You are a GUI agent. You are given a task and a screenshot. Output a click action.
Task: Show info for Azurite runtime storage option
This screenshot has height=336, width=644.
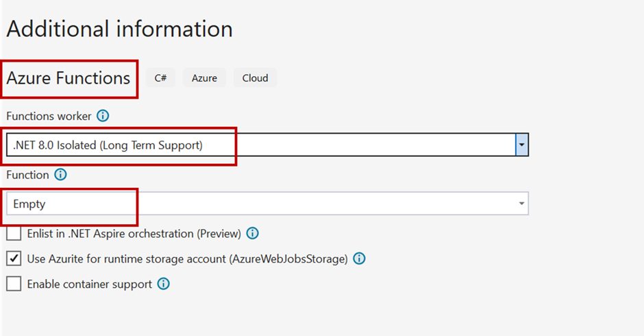click(x=360, y=259)
